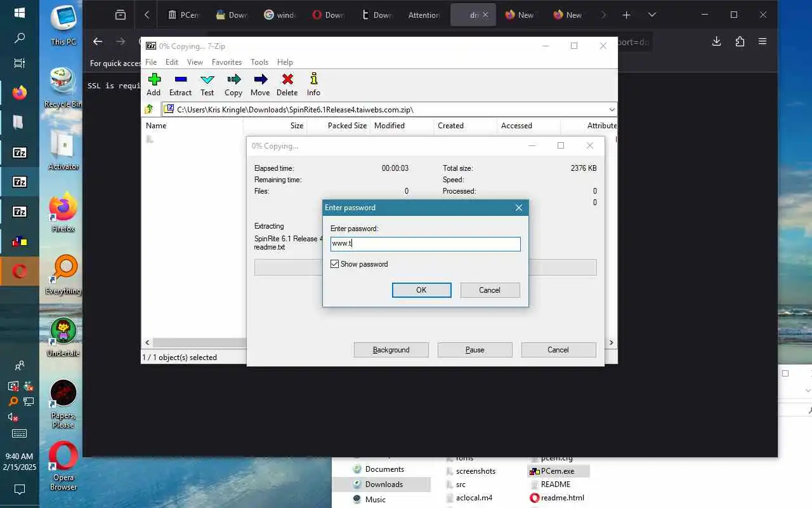
Task: Click the 7-Zip horizontal scrollbar left arrow
Action: point(147,342)
